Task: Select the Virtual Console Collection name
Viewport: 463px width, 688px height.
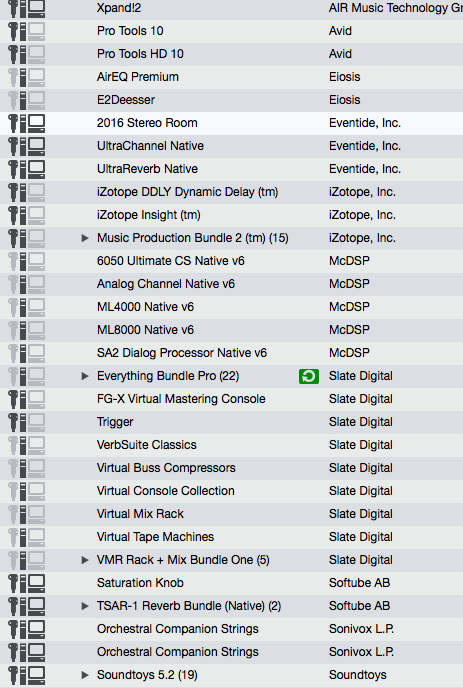Action: tap(165, 491)
